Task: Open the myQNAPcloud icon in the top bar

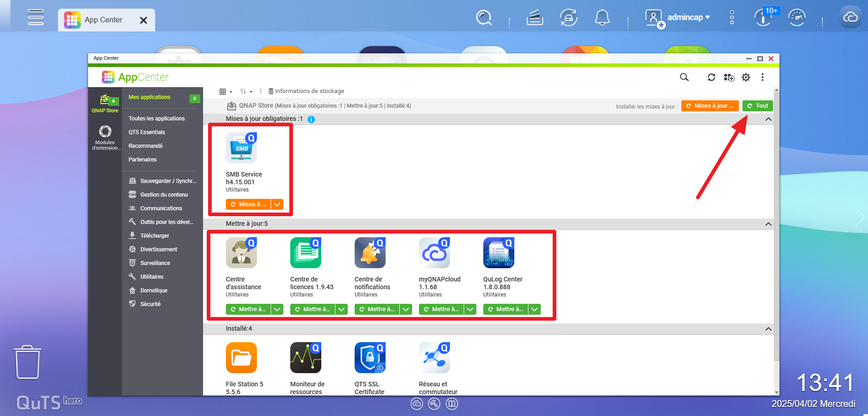Action: pos(850,17)
